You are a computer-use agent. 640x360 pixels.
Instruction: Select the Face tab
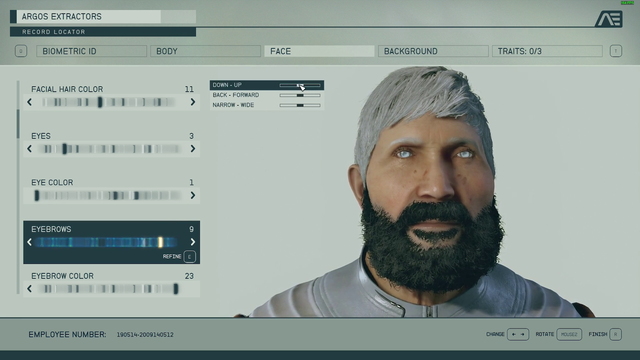[319, 51]
